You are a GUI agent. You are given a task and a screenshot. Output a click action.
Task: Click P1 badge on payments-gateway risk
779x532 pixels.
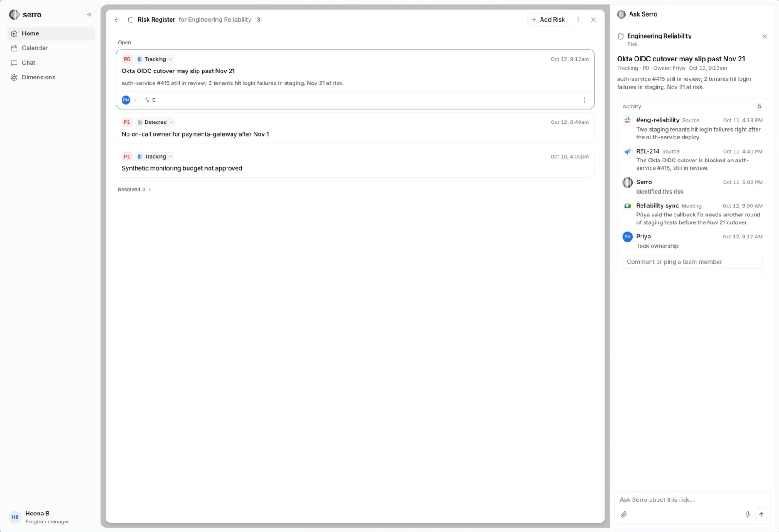pyautogui.click(x=127, y=122)
